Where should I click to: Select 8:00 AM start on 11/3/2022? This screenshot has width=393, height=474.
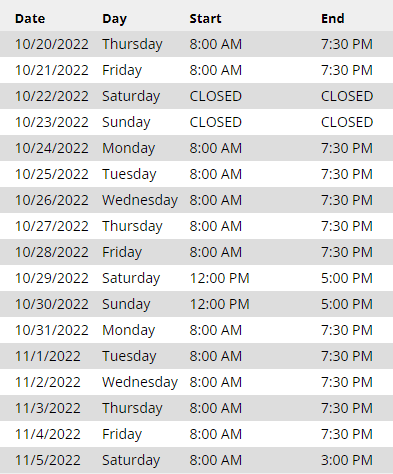(215, 408)
